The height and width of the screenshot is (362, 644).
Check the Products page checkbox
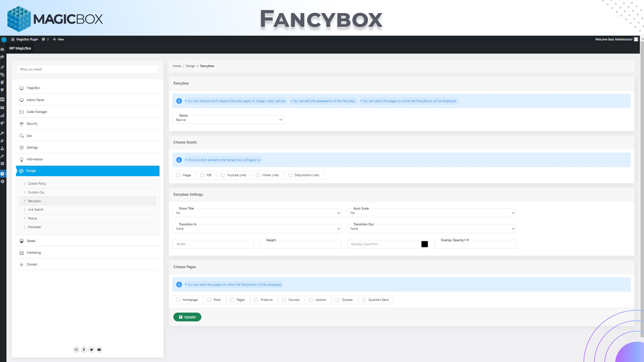(256, 300)
